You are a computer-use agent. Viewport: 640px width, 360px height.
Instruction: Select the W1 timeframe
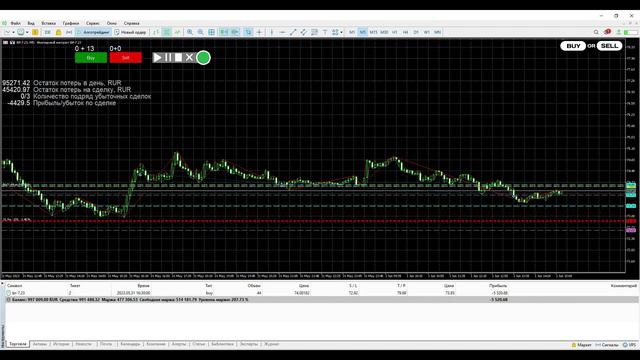tap(427, 32)
